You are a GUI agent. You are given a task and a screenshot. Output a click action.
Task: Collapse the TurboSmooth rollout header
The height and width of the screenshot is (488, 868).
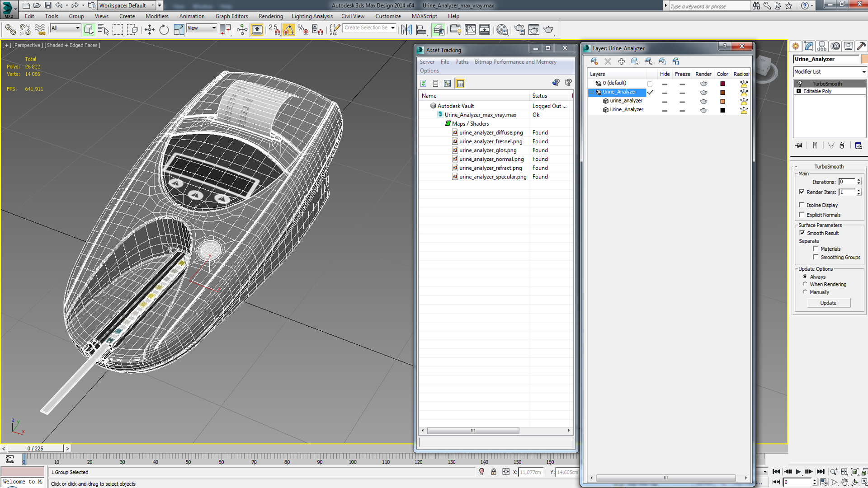coord(829,166)
